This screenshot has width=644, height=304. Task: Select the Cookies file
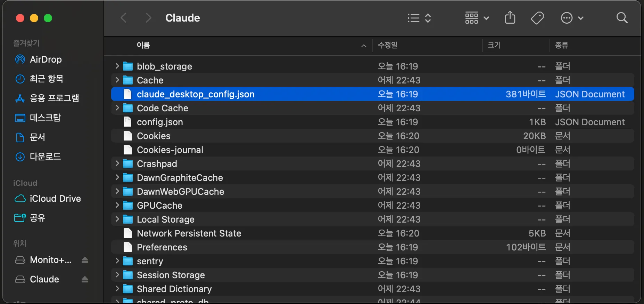point(372,136)
